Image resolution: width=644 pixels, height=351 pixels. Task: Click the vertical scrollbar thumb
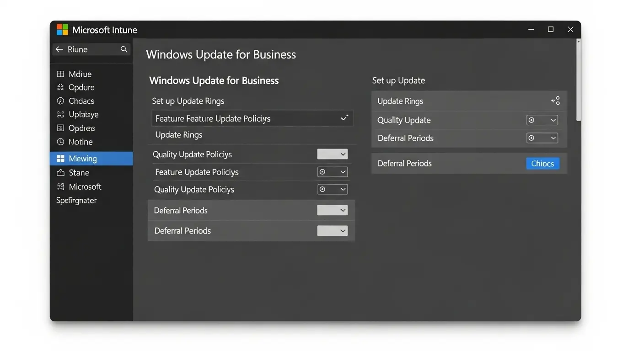[x=578, y=80]
